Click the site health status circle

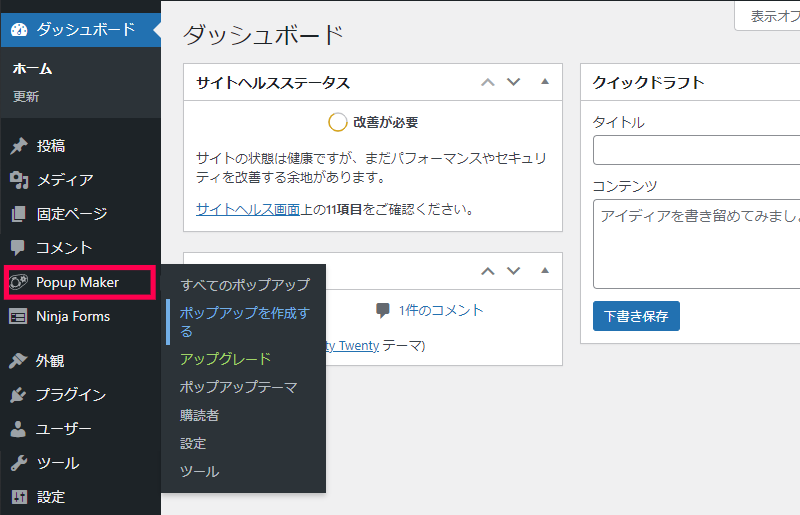(337, 122)
